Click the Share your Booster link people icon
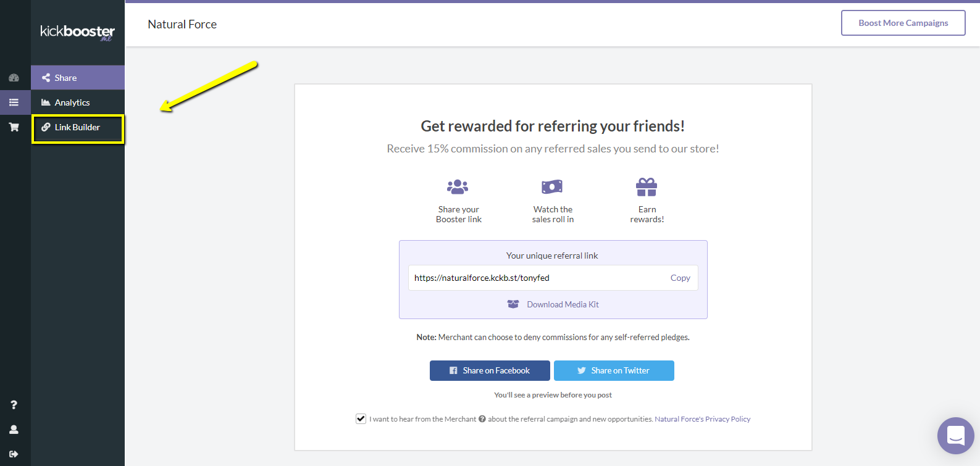The width and height of the screenshot is (980, 466). (458, 186)
